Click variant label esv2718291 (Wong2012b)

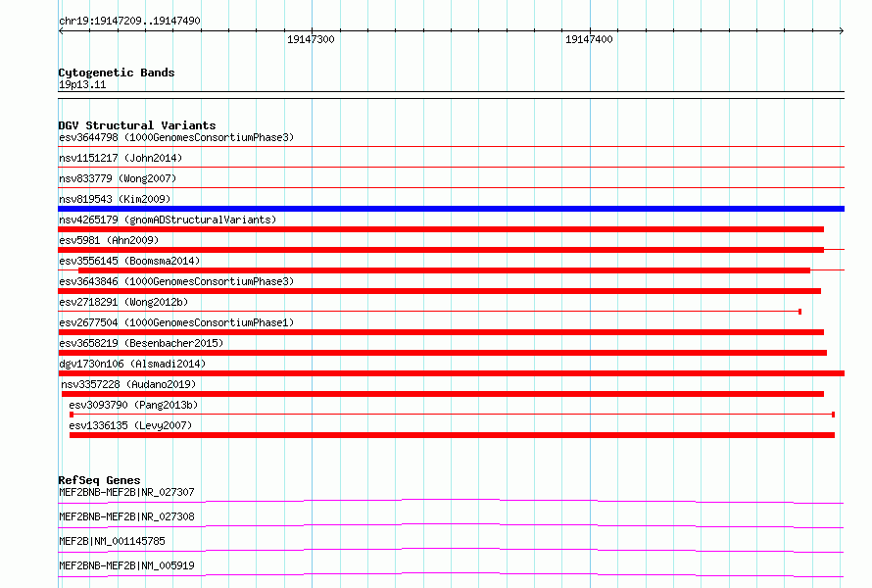pyautogui.click(x=123, y=302)
